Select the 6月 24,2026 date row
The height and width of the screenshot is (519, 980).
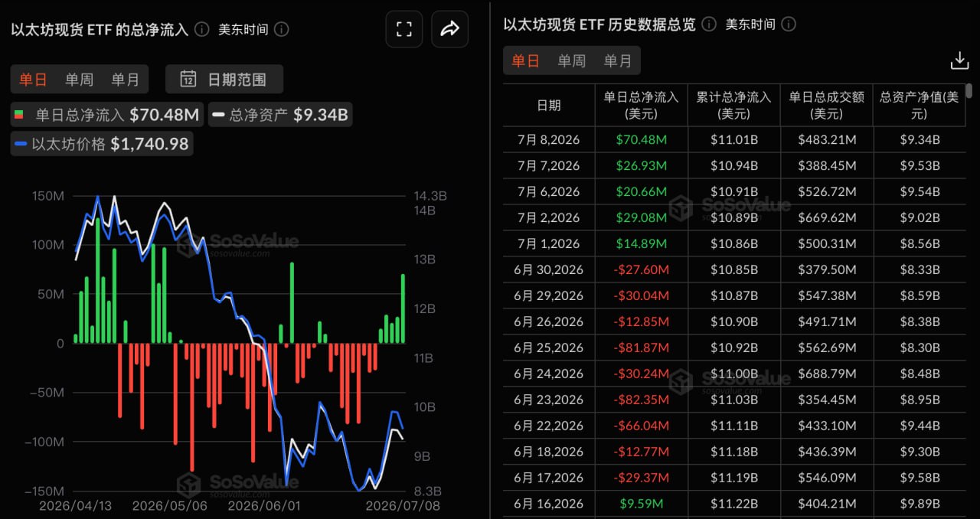(549, 374)
